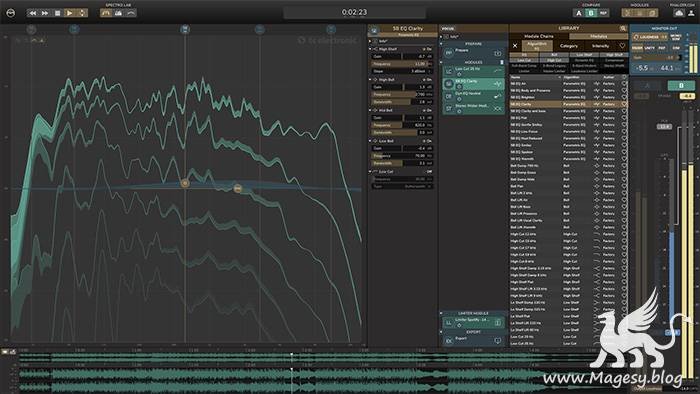Switch compare to slot A
Viewport: 700px width, 394px height.
pos(579,13)
